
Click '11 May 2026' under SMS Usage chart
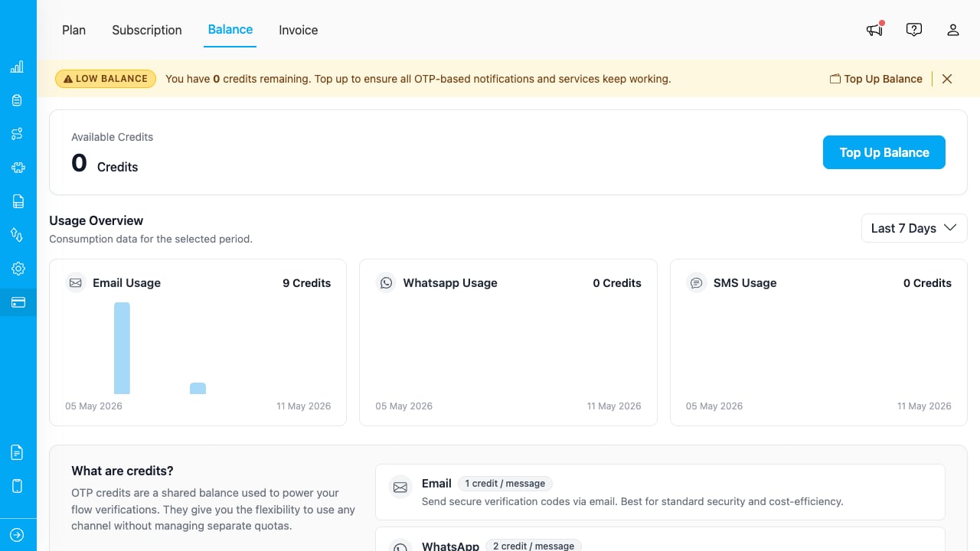tap(924, 406)
